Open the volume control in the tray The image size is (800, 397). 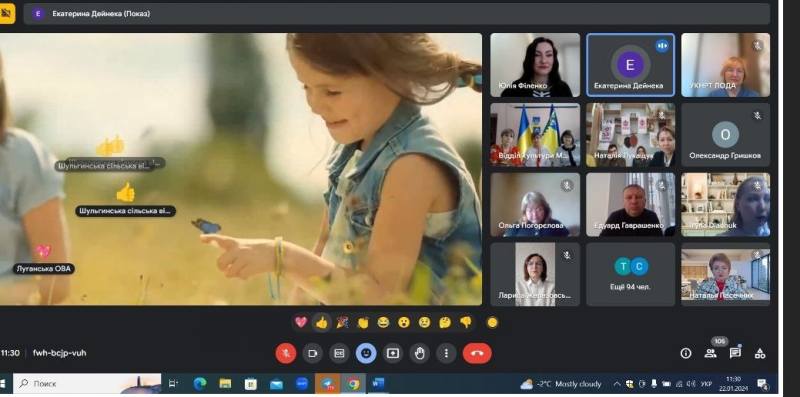(691, 384)
